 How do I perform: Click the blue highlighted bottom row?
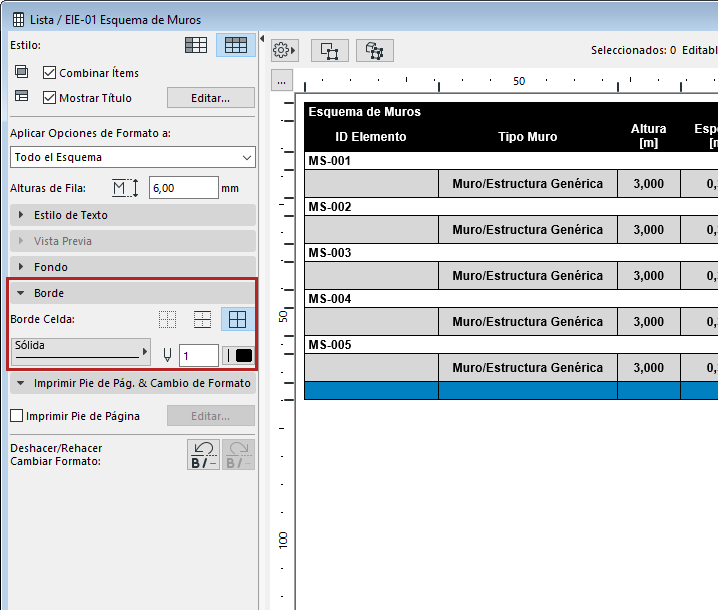[511, 391]
